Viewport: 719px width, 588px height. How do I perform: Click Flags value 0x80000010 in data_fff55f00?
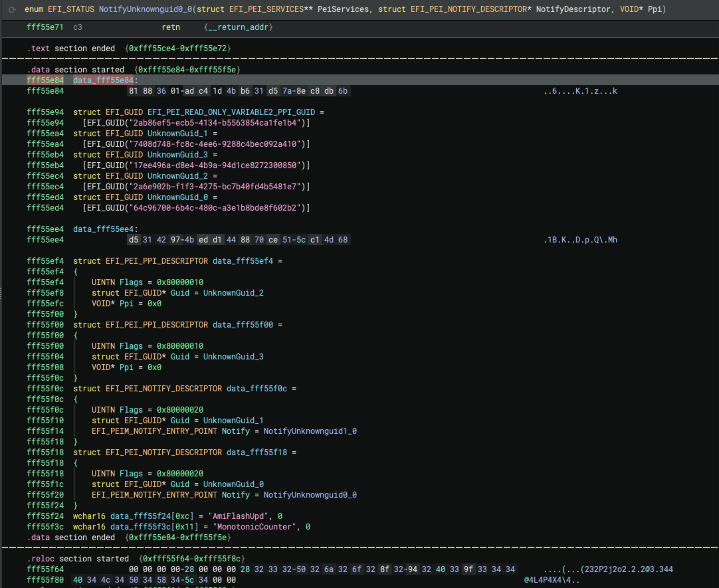[179, 346]
